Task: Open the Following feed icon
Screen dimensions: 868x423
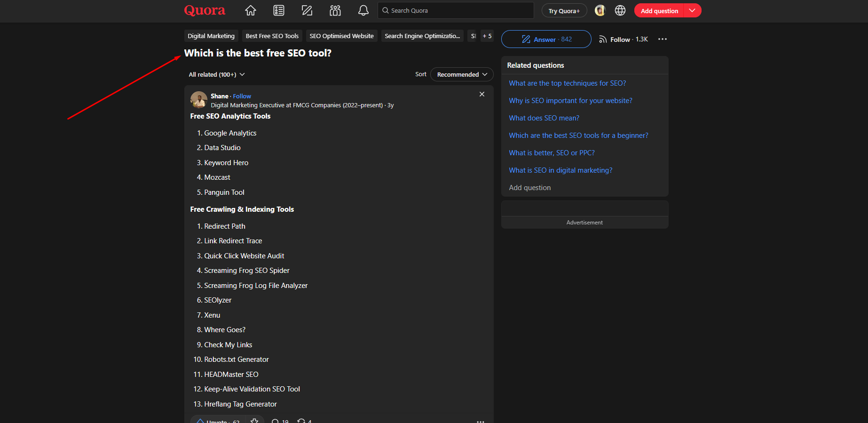Action: pyautogui.click(x=279, y=10)
